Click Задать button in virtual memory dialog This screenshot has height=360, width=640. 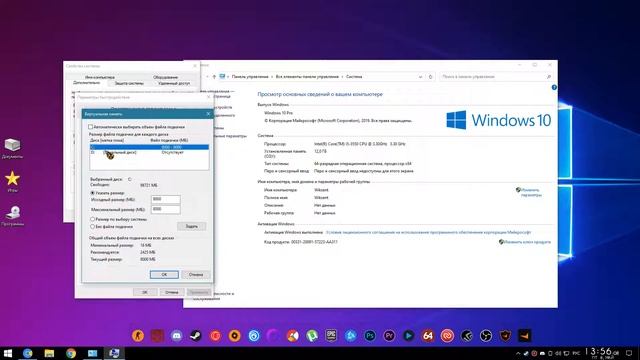[x=191, y=226]
